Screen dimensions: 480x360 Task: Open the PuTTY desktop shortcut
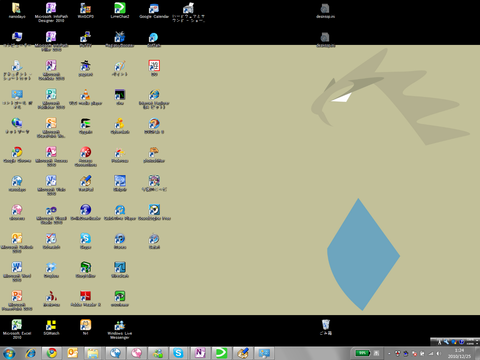click(x=85, y=39)
